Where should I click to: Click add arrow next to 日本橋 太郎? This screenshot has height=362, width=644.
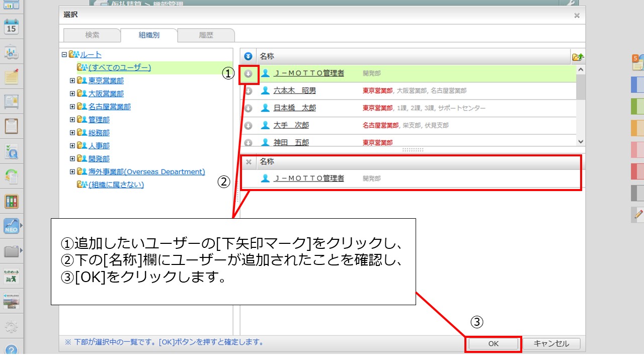(x=248, y=108)
